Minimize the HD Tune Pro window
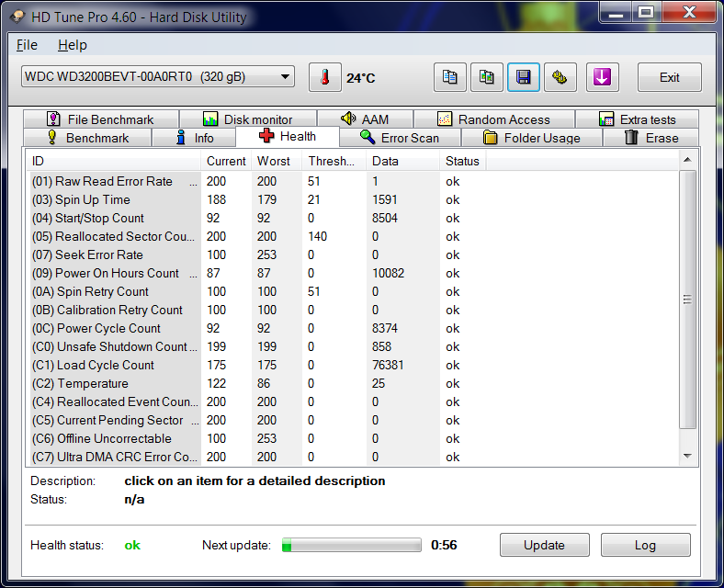This screenshot has width=724, height=588. pos(616,13)
